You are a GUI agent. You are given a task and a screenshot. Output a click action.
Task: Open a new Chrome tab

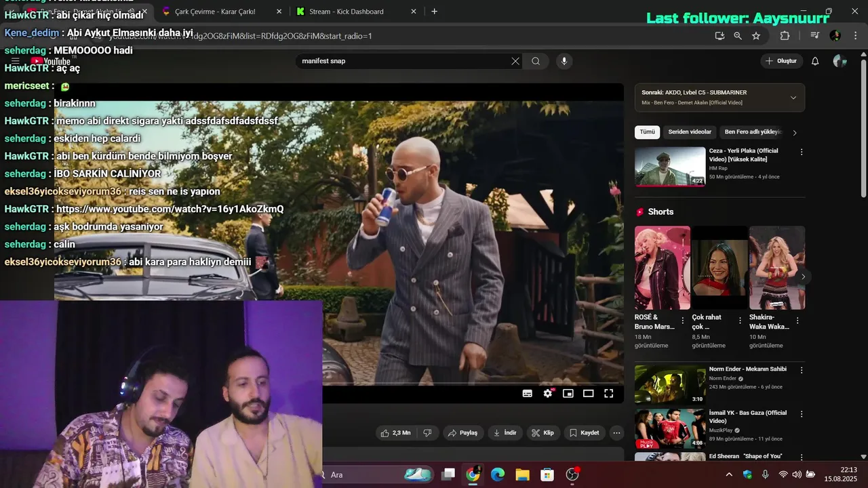(434, 12)
